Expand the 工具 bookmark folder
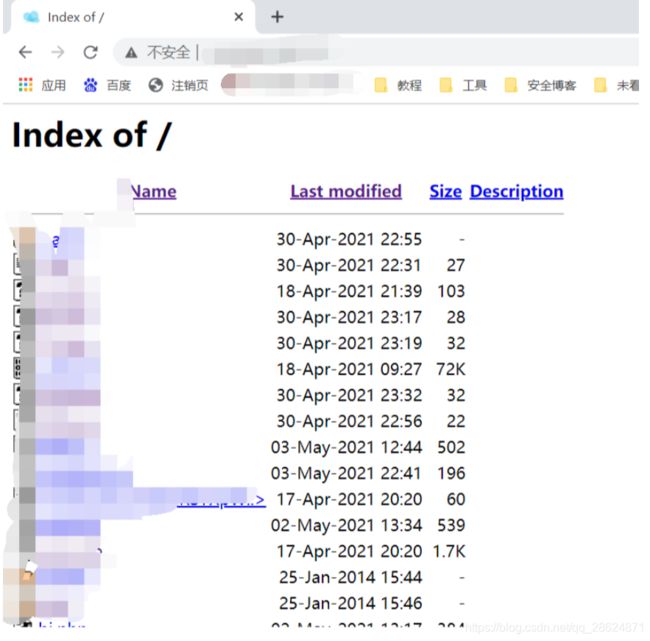This screenshot has width=650, height=641. tap(464, 86)
